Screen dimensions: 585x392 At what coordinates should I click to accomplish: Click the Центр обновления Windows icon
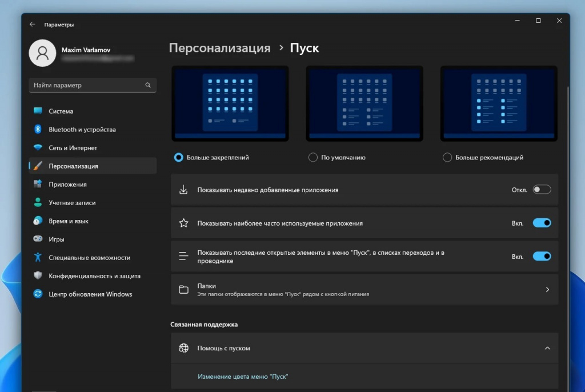pyautogui.click(x=38, y=294)
